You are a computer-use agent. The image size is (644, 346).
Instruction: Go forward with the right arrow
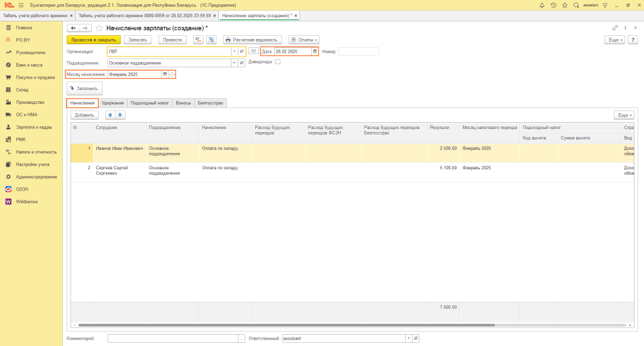[x=85, y=28]
